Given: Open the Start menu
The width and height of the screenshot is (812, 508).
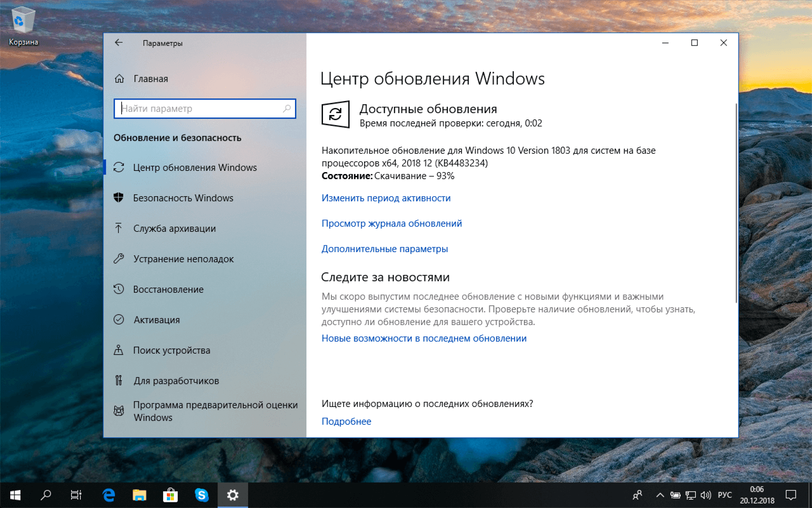Looking at the screenshot, I should 14,495.
